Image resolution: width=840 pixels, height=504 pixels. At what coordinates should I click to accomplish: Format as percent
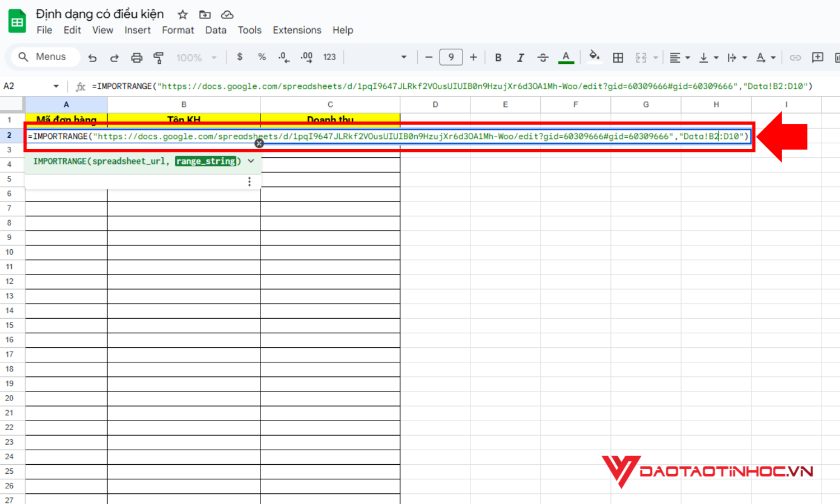pos(262,57)
